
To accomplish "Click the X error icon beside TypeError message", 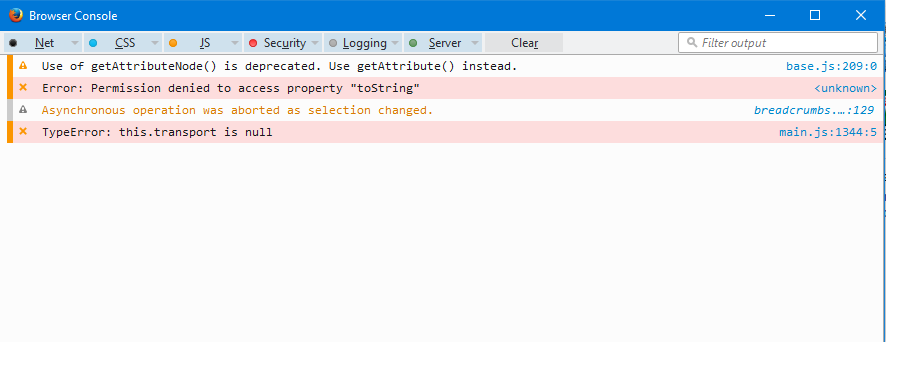I will point(23,131).
